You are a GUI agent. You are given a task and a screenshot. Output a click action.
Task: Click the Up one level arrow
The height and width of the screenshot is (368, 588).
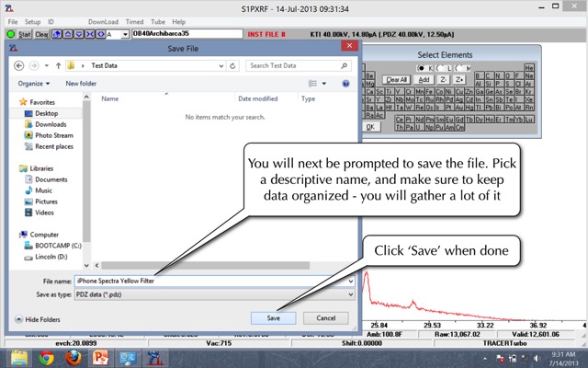coord(58,66)
